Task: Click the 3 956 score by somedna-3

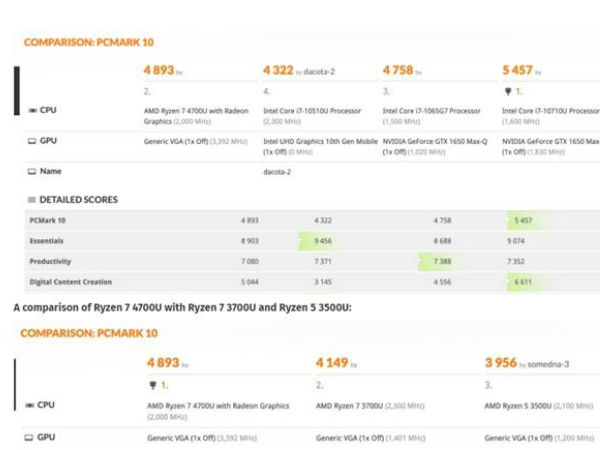Action: [501, 363]
